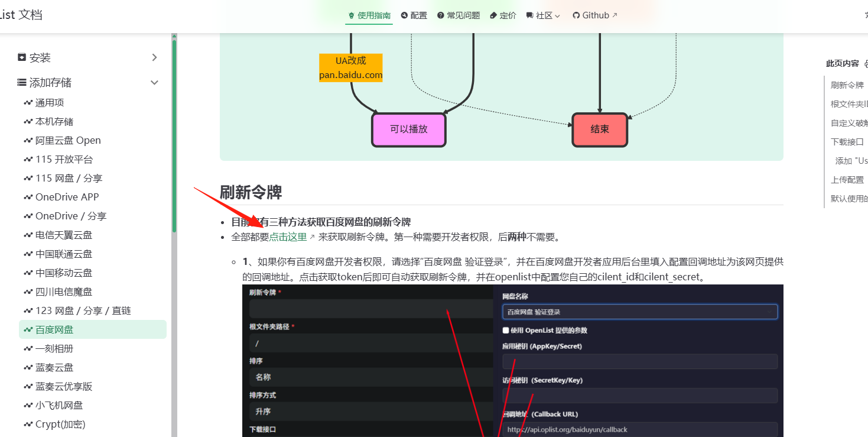Click the green sidebar scrollbar thumb
The width and height of the screenshot is (868, 437).
[x=174, y=136]
